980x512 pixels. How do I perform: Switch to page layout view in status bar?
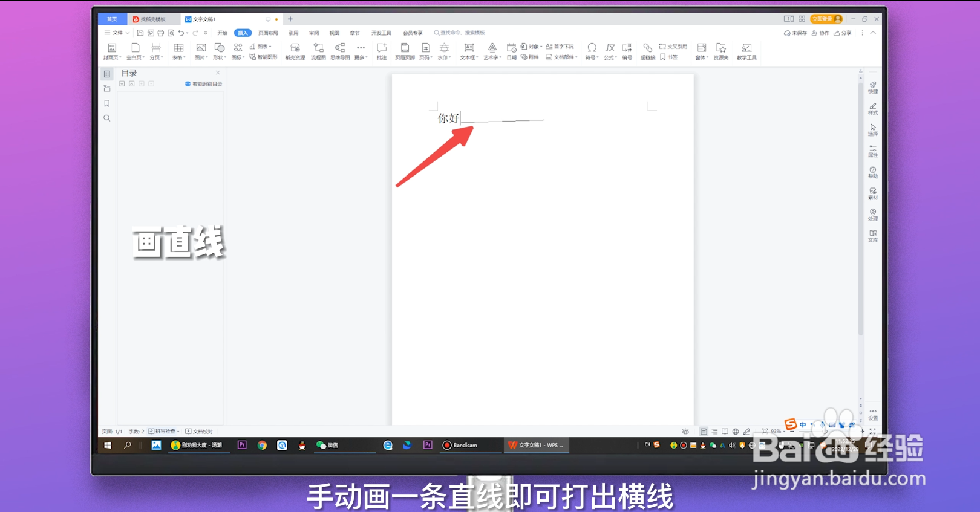coord(704,432)
